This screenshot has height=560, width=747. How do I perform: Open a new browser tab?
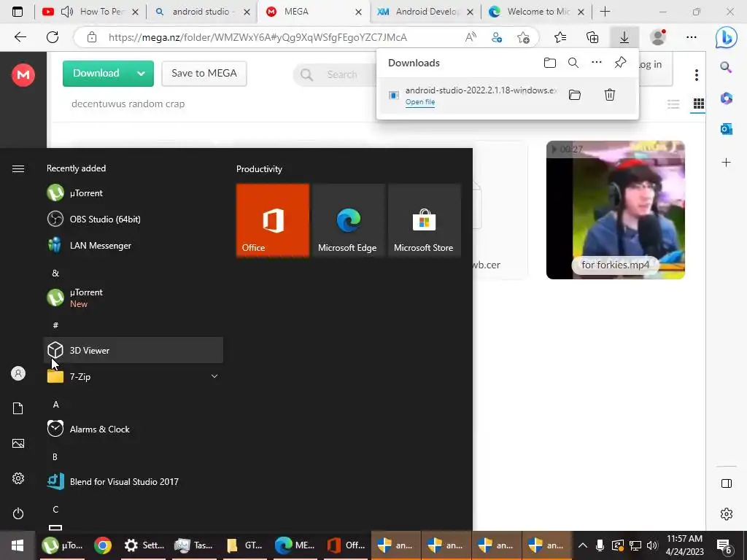[x=605, y=12]
